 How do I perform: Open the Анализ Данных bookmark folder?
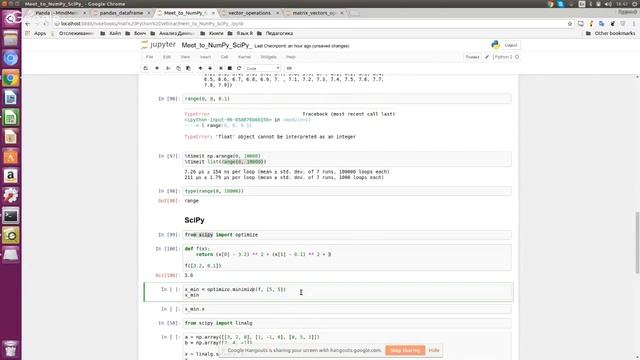point(173,33)
